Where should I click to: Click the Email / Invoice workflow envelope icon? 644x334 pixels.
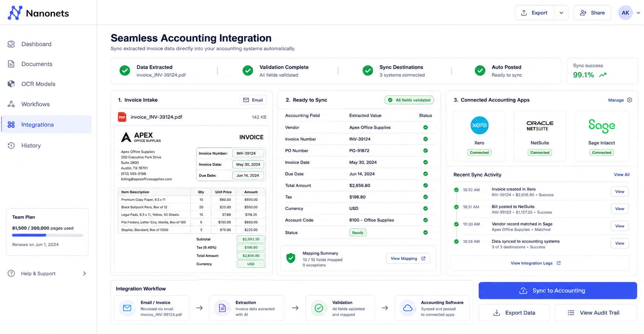click(x=127, y=308)
